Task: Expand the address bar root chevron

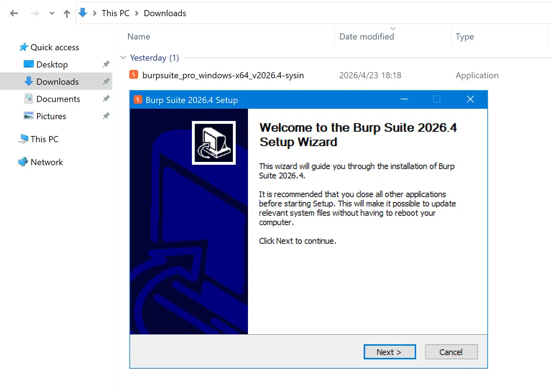Action: pos(95,13)
